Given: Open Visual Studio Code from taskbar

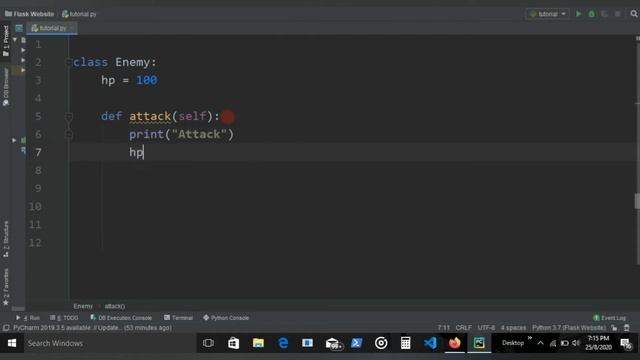Looking at the screenshot, I should (x=430, y=343).
